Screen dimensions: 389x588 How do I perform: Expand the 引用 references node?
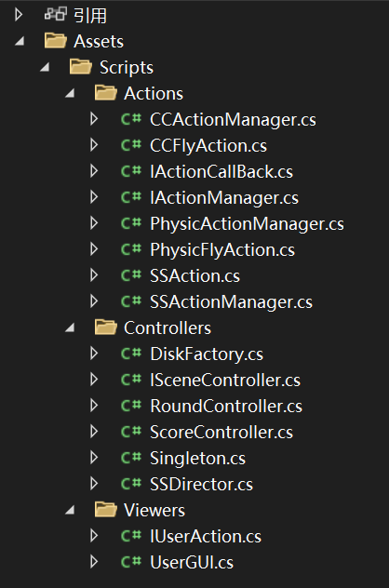point(19,15)
